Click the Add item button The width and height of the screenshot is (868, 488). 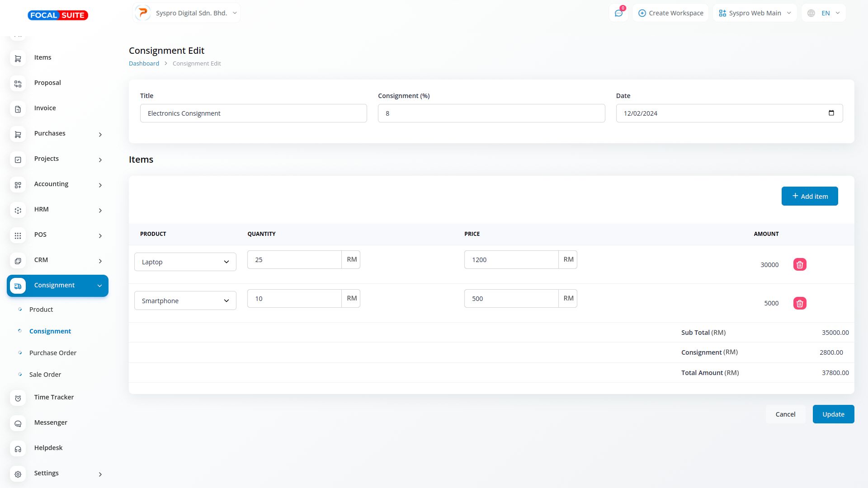(x=809, y=196)
